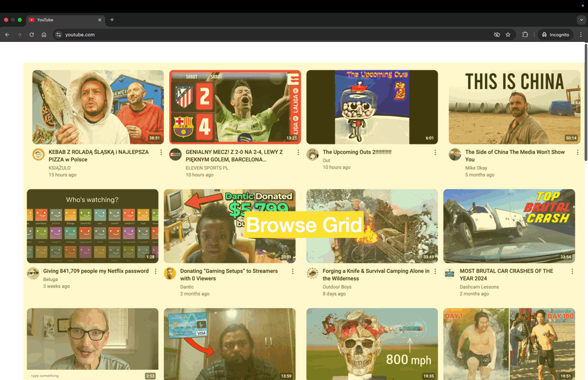Screen dimensions: 588x380
Task: Play the 800 mph skull thumbnail
Action: (x=372, y=344)
